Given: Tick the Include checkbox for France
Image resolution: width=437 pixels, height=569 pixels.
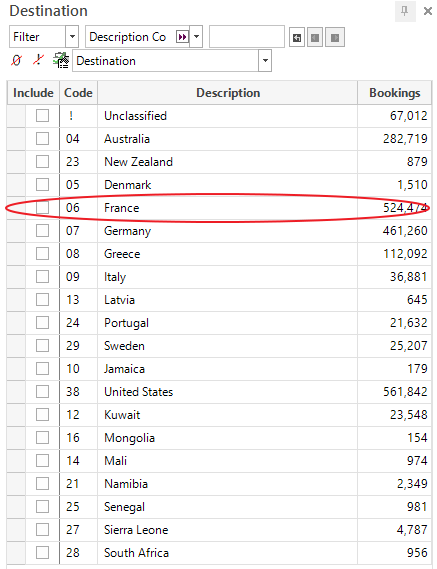Looking at the screenshot, I should (42, 208).
